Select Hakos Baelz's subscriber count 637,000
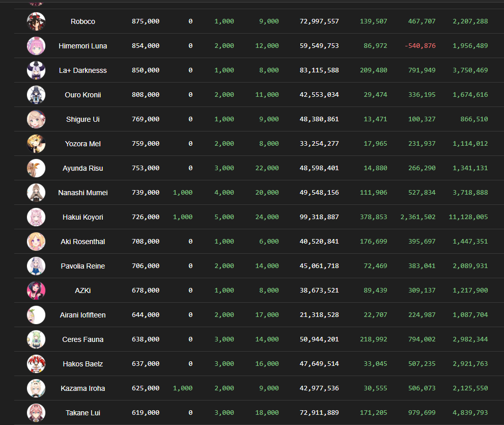Image resolution: width=504 pixels, height=425 pixels. (x=146, y=363)
